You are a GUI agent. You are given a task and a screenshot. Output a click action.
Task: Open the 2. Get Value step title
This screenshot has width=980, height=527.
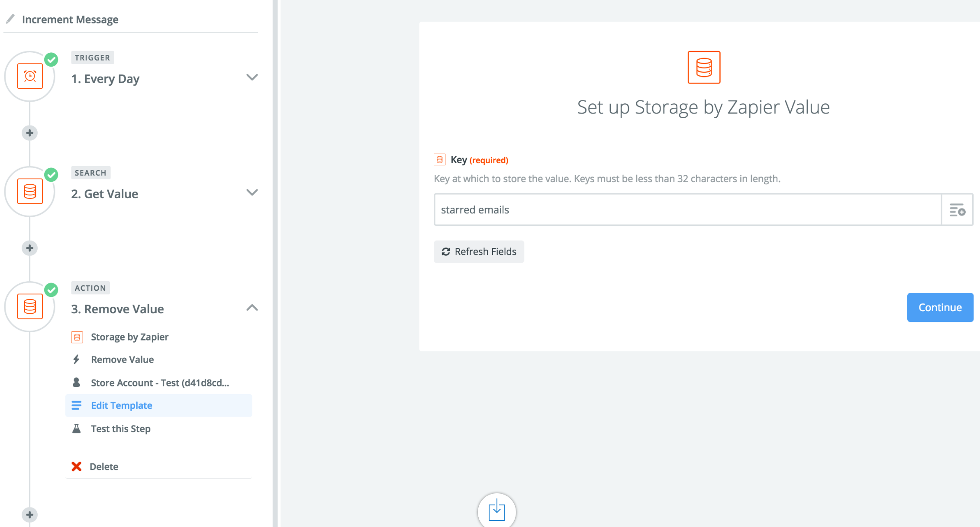105,194
